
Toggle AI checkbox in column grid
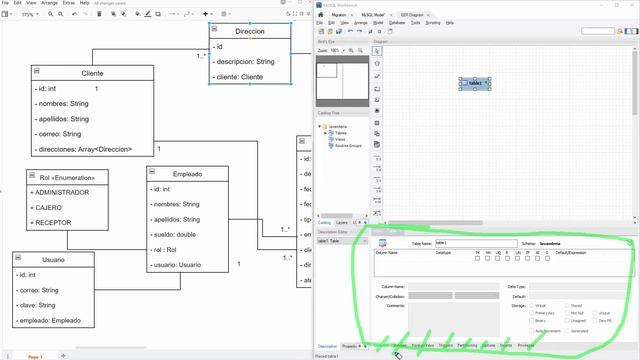coord(538,258)
